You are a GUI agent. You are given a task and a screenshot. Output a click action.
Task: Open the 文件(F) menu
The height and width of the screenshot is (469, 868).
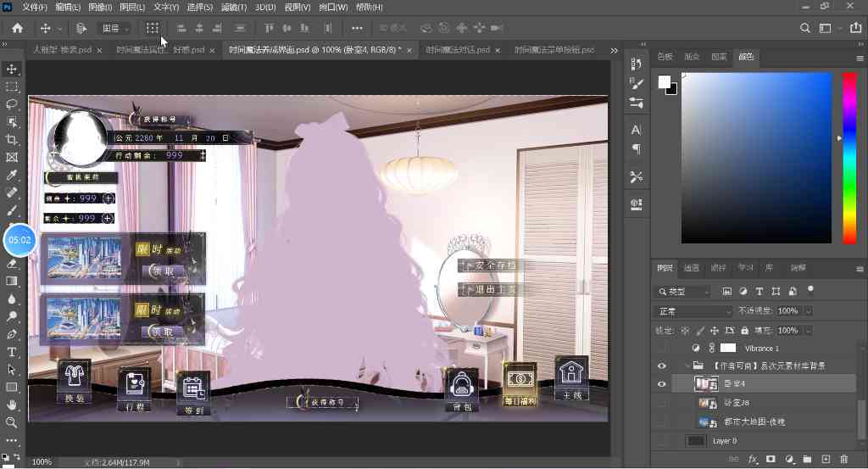pyautogui.click(x=35, y=7)
